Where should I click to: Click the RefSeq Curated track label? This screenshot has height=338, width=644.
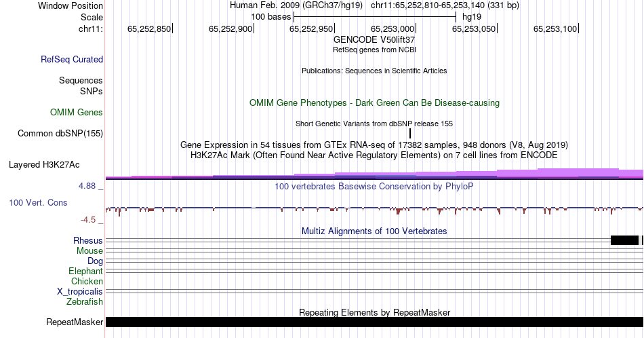(x=71, y=59)
